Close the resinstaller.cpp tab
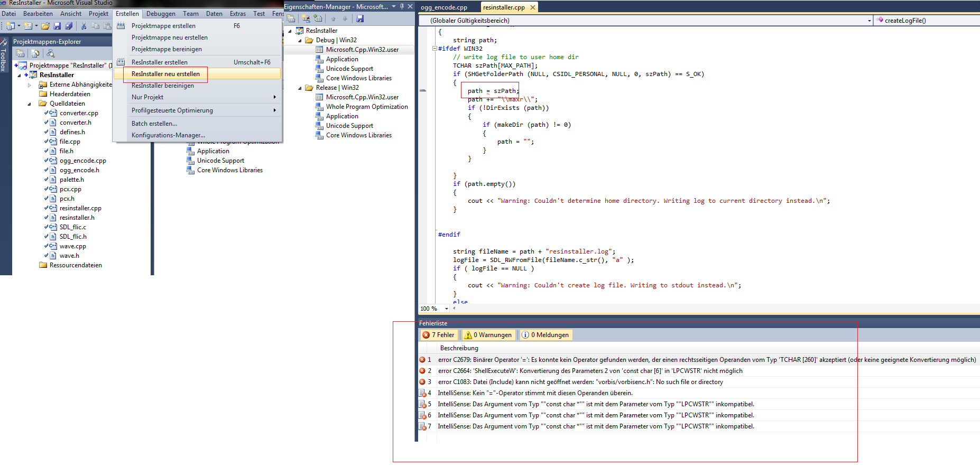 533,7
